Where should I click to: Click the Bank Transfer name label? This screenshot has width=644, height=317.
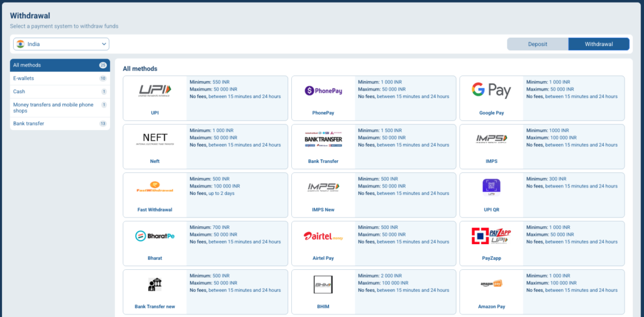coord(323,162)
